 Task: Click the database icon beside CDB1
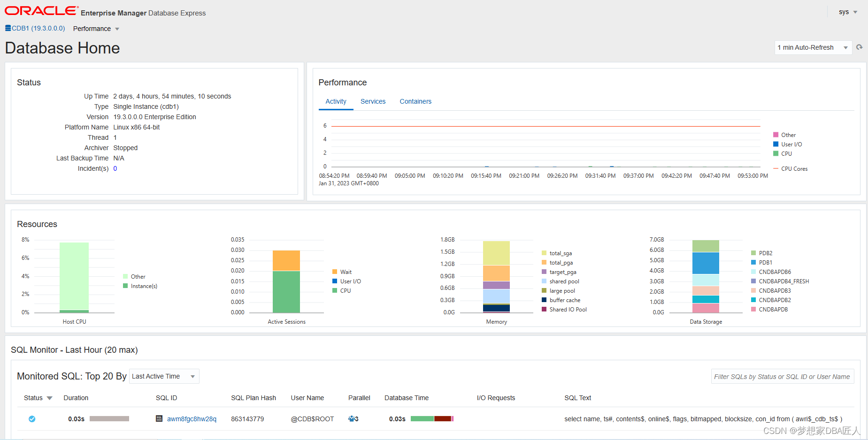tap(8, 28)
